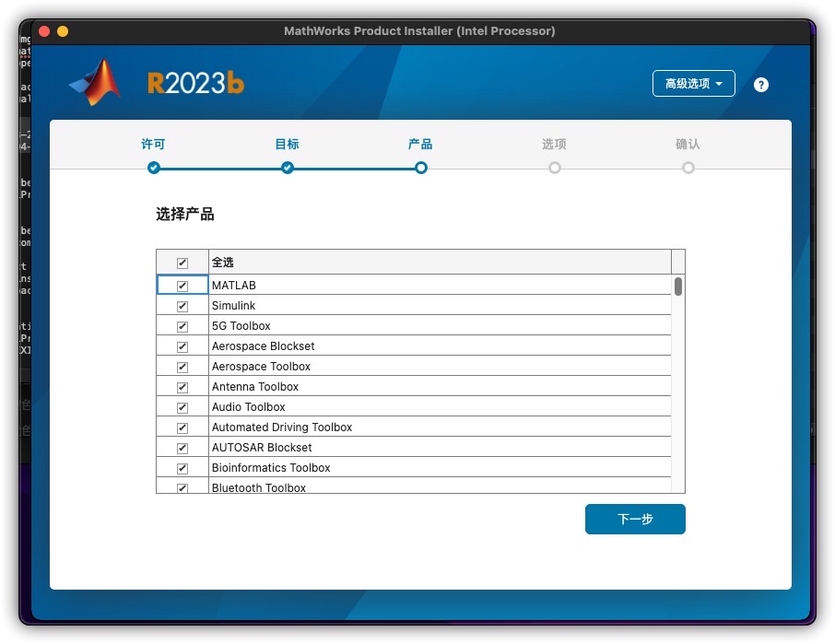Click the MATLAB logo icon

point(95,83)
